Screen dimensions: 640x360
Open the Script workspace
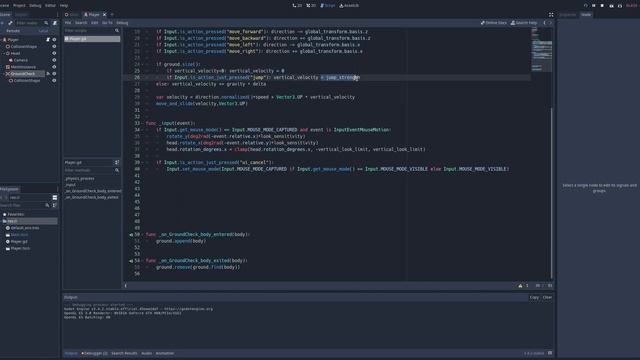327,5
